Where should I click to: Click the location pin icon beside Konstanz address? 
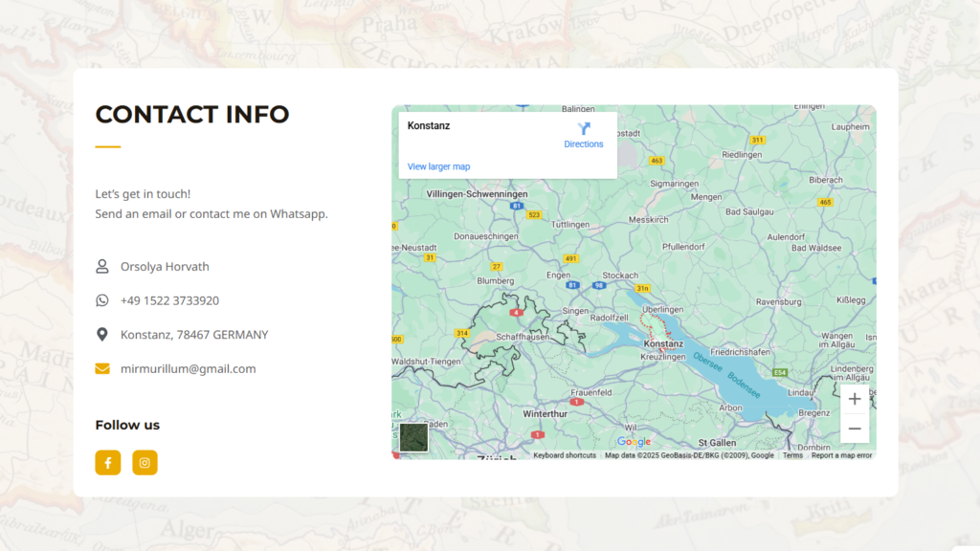click(101, 334)
